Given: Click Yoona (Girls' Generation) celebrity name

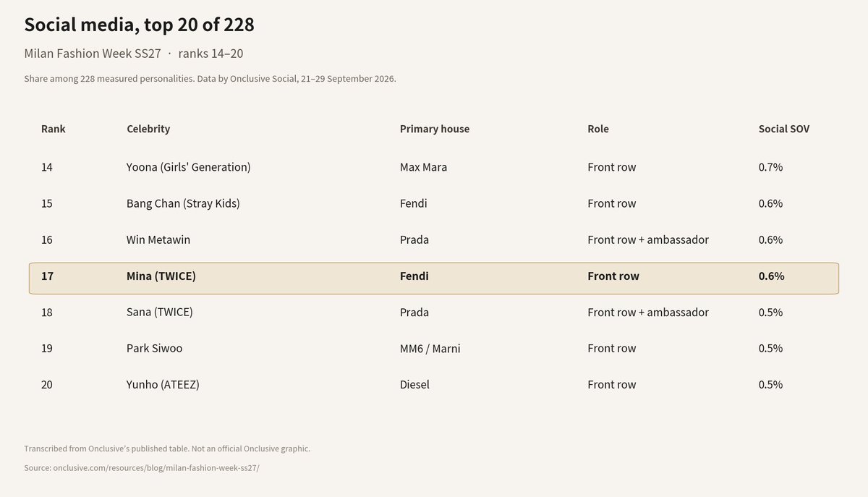Looking at the screenshot, I should pyautogui.click(x=189, y=167).
